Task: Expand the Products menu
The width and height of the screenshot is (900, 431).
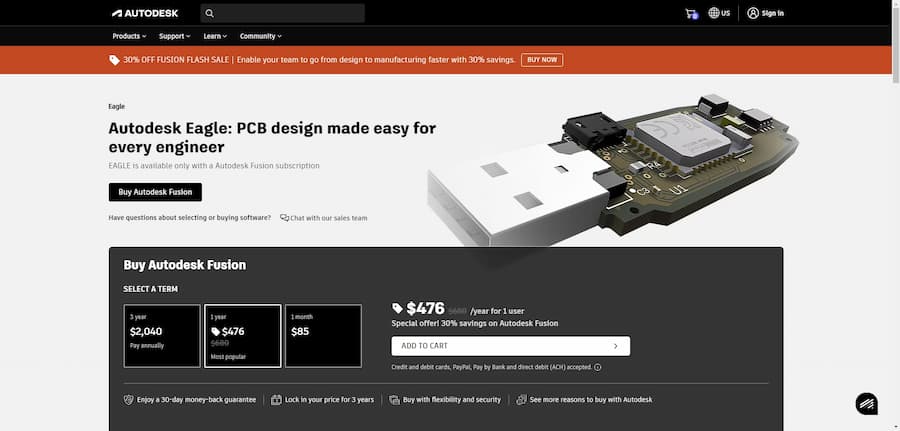Action: pyautogui.click(x=129, y=36)
